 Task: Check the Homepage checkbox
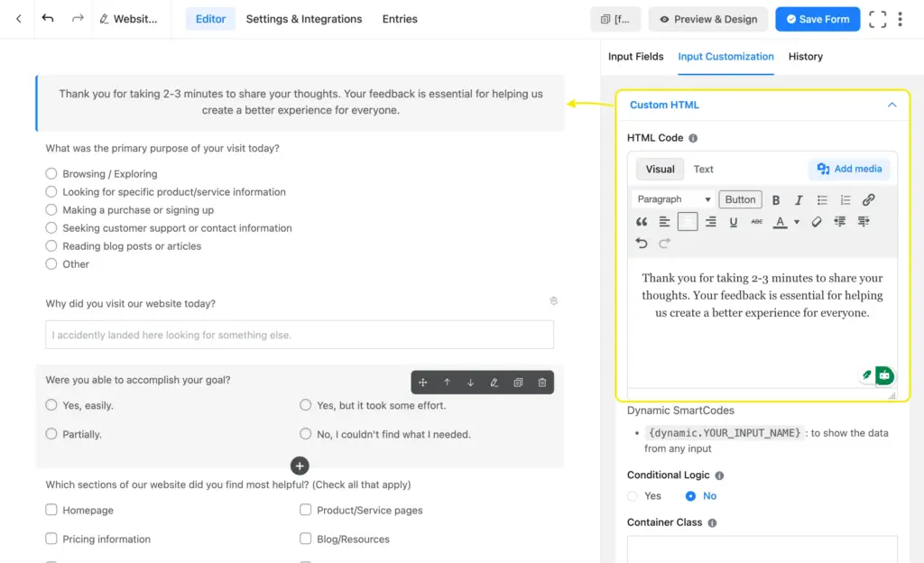pyautogui.click(x=51, y=510)
